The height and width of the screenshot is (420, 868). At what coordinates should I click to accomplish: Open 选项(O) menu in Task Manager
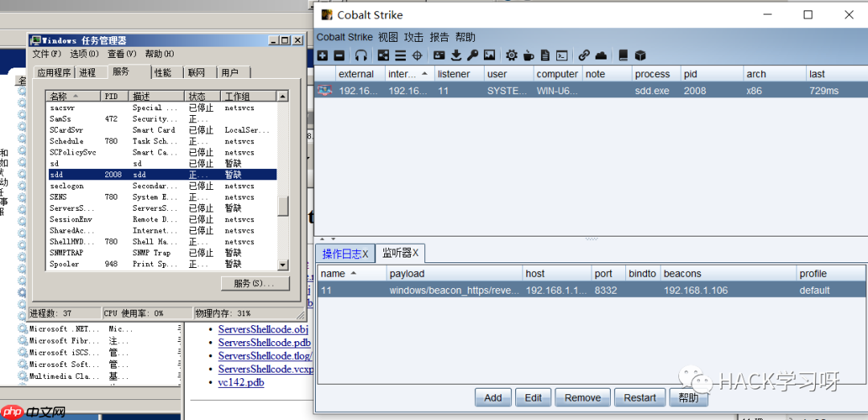click(x=84, y=54)
